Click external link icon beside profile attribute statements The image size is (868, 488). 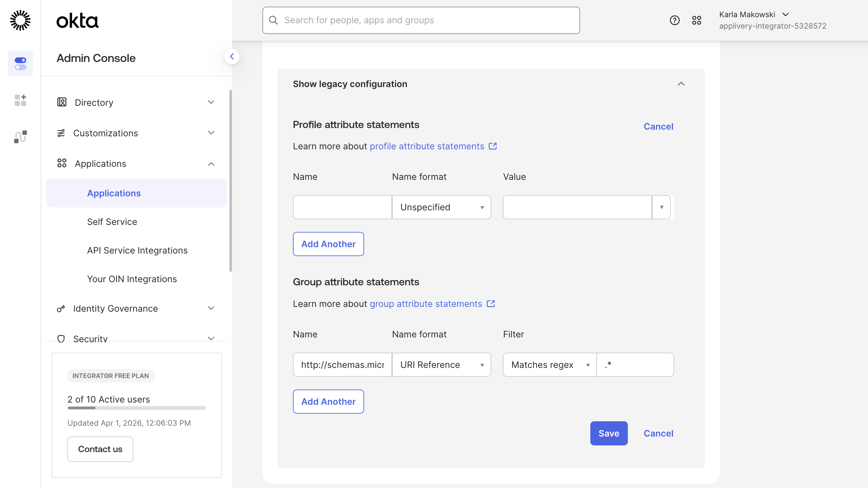tap(493, 146)
